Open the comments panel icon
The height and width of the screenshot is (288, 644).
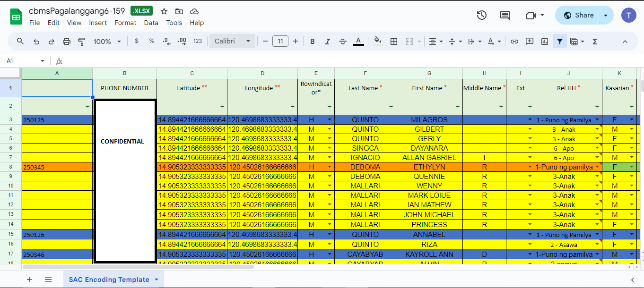pos(505,15)
